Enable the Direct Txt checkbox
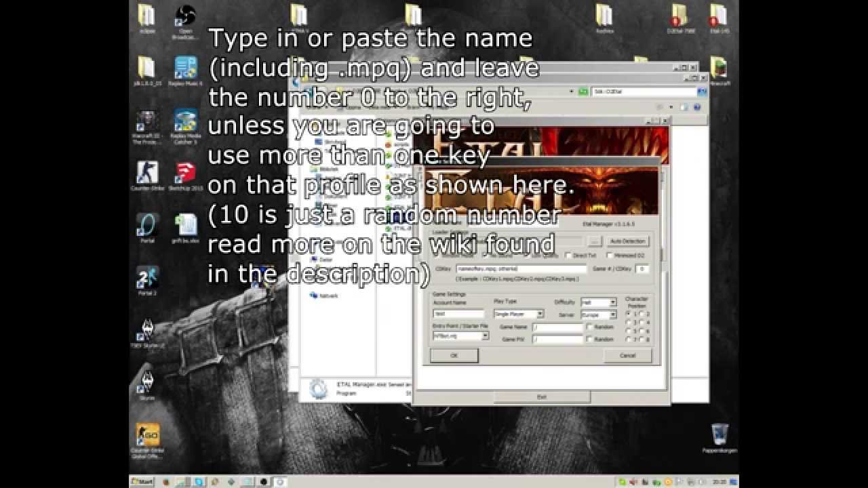Image resolution: width=868 pixels, height=488 pixels. click(568, 256)
